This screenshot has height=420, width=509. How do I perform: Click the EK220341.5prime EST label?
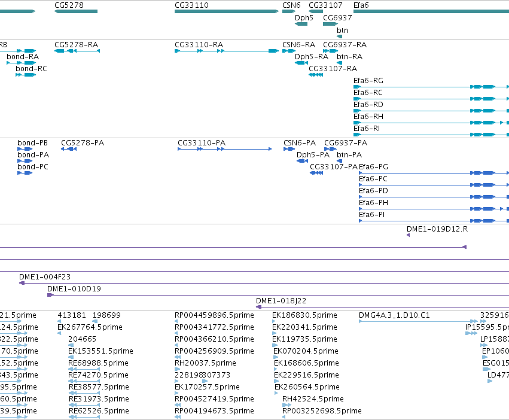[x=304, y=327]
